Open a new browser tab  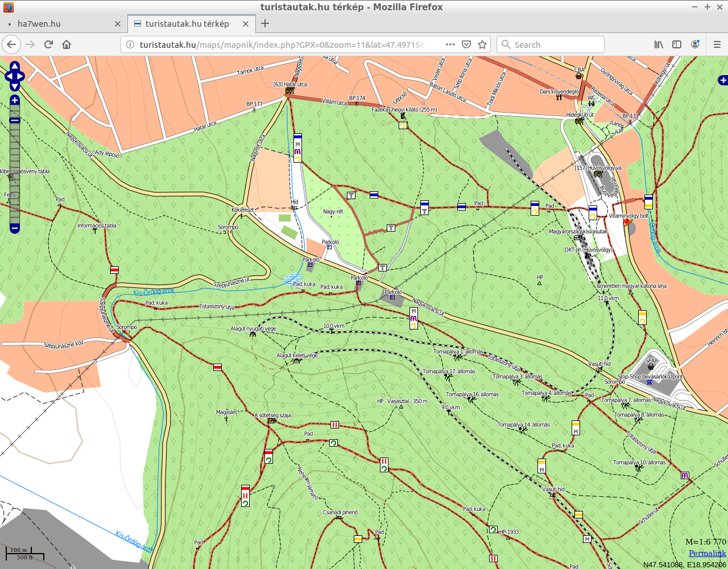265,23
